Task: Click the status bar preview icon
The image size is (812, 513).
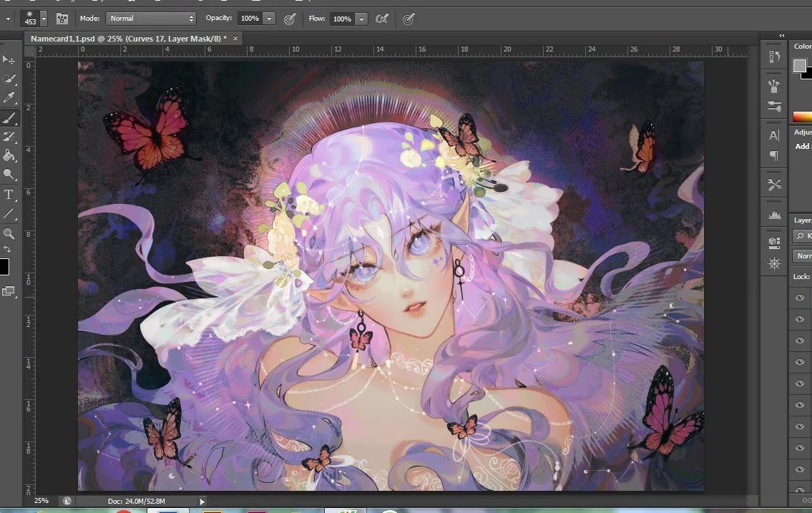Action: coord(67,501)
